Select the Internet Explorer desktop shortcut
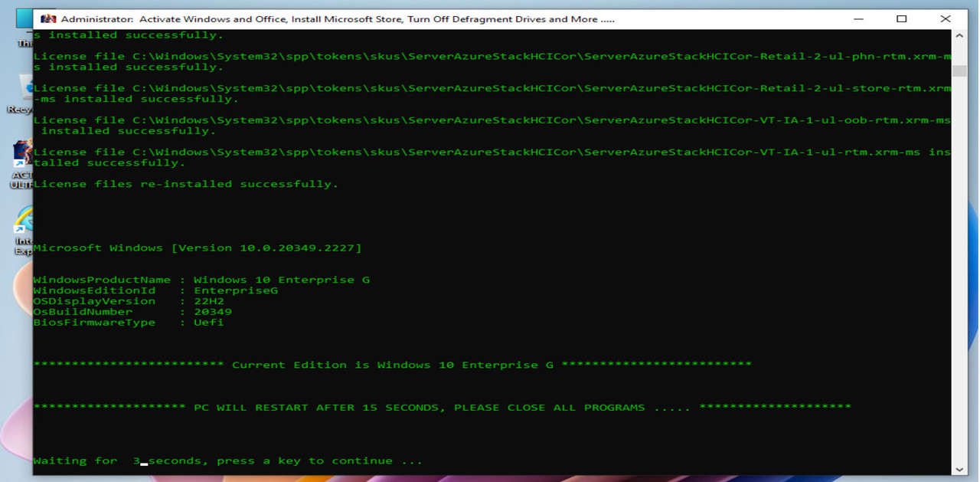Image resolution: width=980 pixels, height=482 pixels. [x=22, y=230]
